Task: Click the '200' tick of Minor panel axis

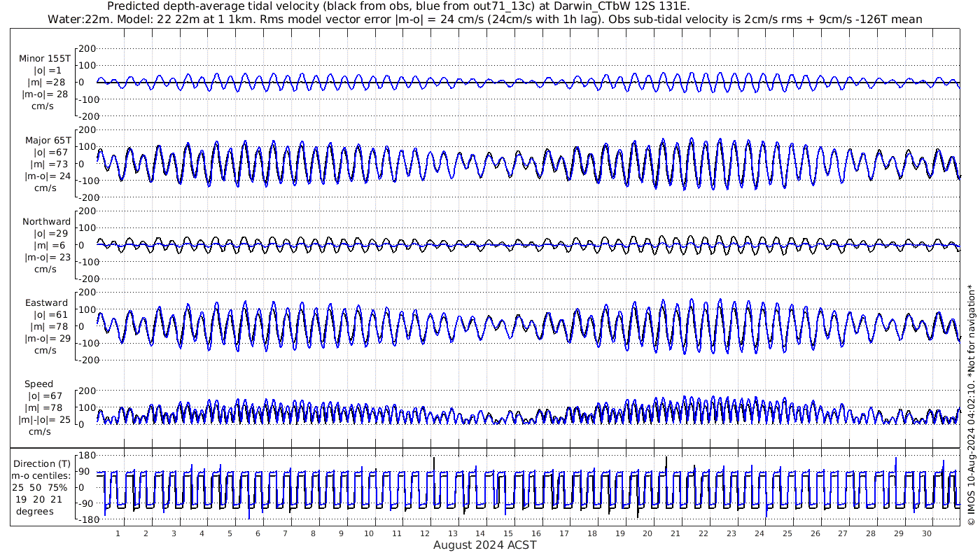Action: 87,48
